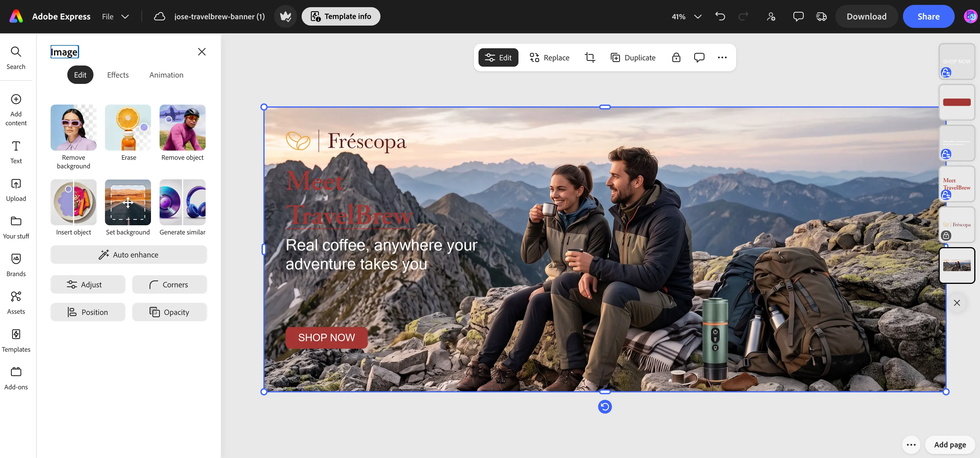
Task: Choose the Remove object tool
Action: click(x=183, y=133)
